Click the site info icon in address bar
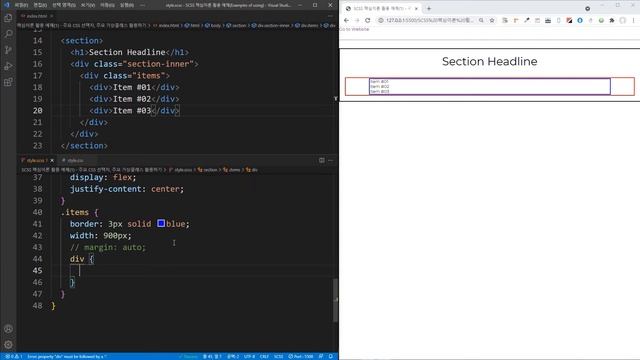 [x=380, y=20]
